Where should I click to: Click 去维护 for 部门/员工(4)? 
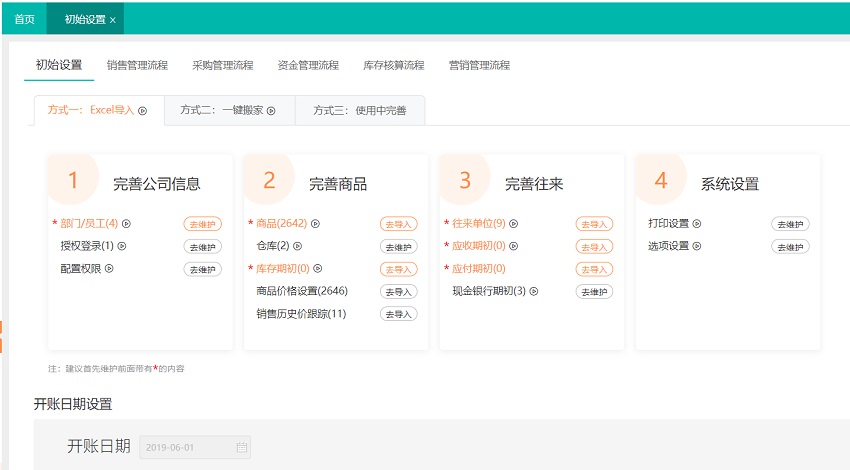point(203,224)
